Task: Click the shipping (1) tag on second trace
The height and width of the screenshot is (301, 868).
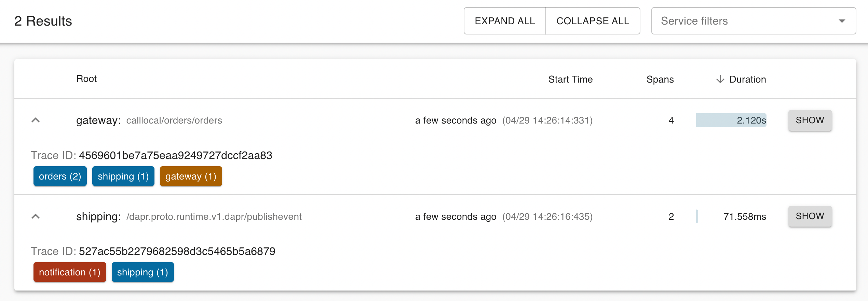Action: [143, 272]
